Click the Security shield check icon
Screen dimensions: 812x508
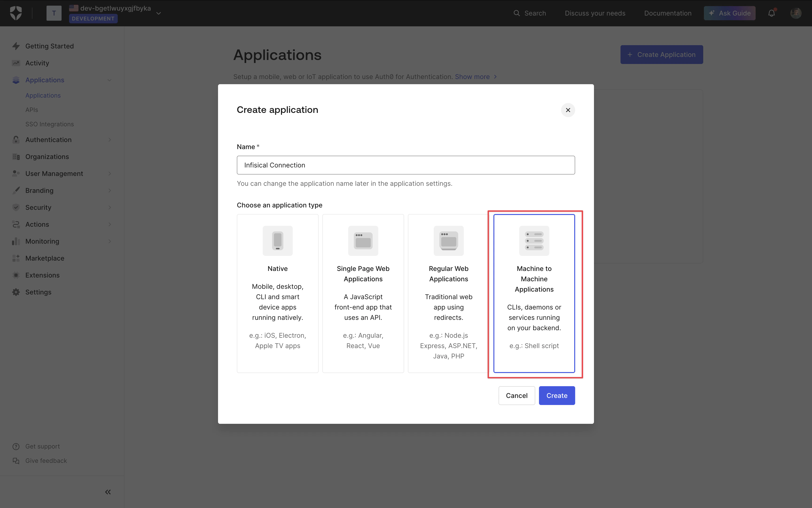[16, 207]
